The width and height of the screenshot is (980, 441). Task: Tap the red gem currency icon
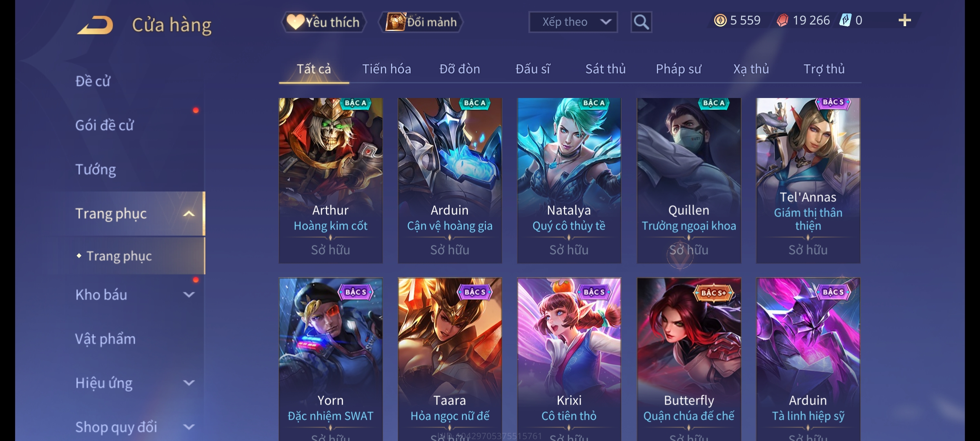pyautogui.click(x=782, y=20)
